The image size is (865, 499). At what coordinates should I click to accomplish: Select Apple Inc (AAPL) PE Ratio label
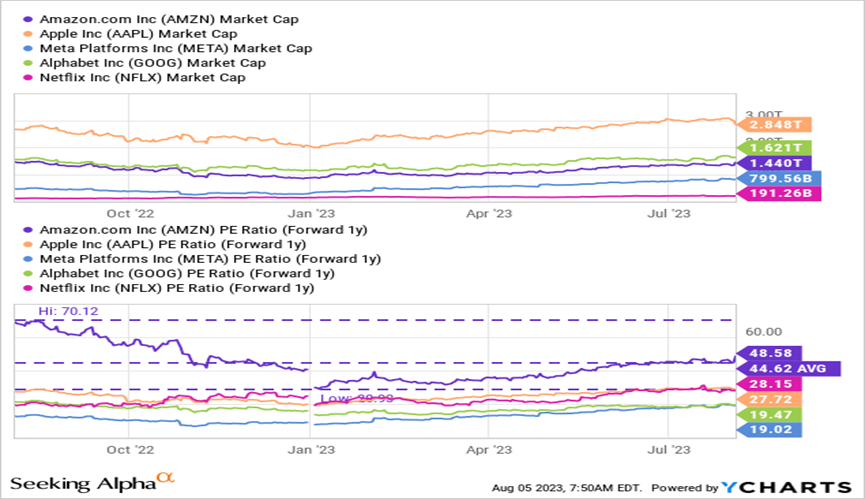173,244
